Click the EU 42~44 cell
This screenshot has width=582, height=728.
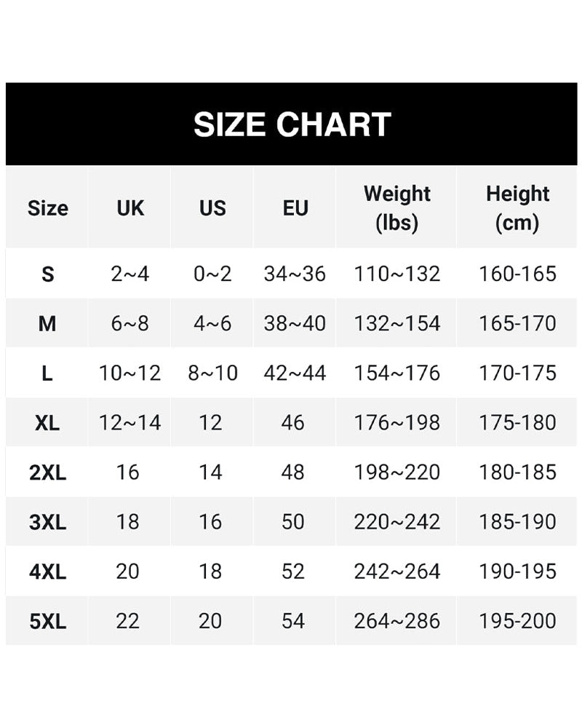(x=295, y=373)
